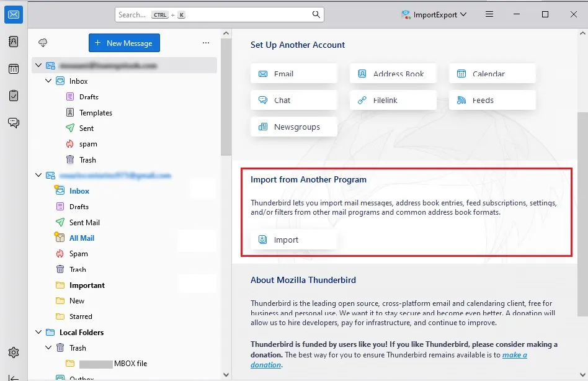
Task: Open the Chat space
Action: pos(14,122)
